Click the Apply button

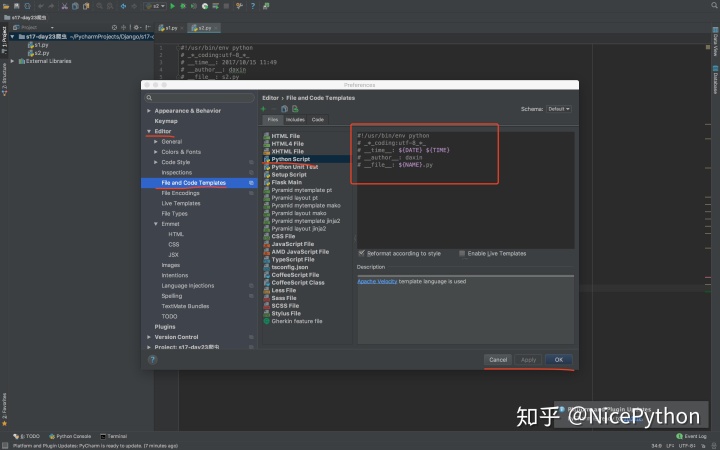pos(528,360)
